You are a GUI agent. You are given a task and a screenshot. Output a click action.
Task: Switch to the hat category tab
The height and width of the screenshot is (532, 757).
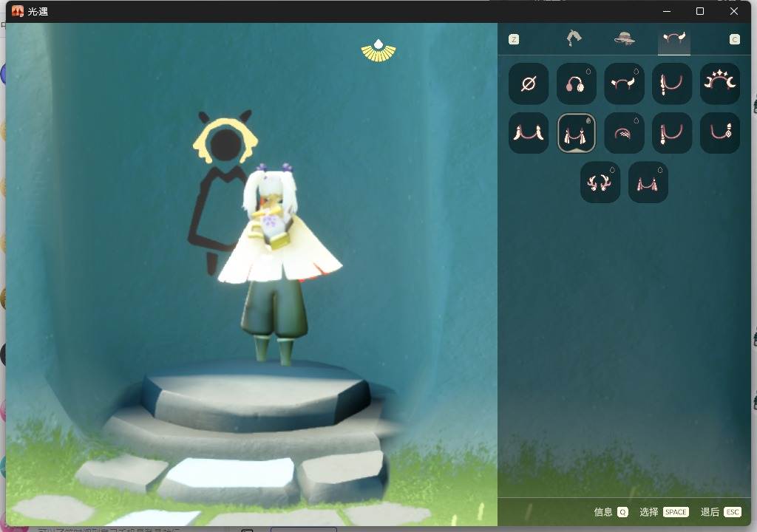coord(624,38)
